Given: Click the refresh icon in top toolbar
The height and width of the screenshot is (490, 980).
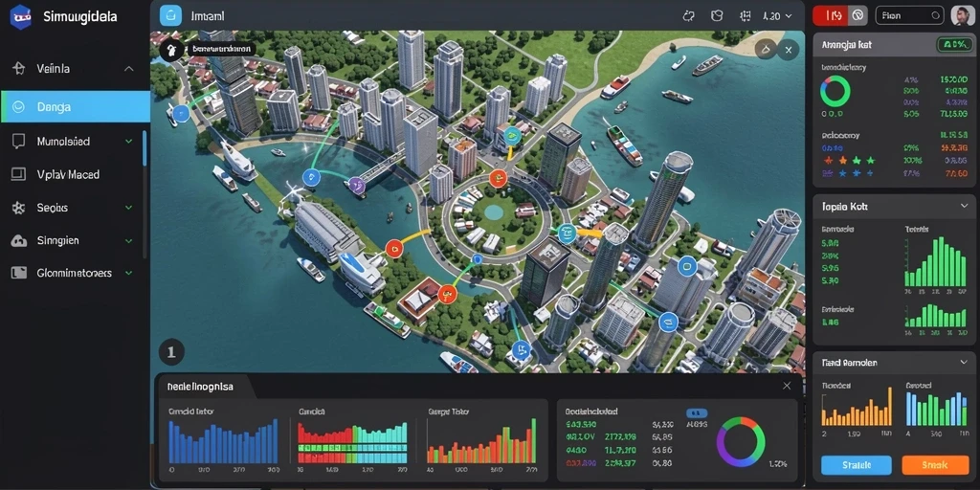Looking at the screenshot, I should click(689, 16).
